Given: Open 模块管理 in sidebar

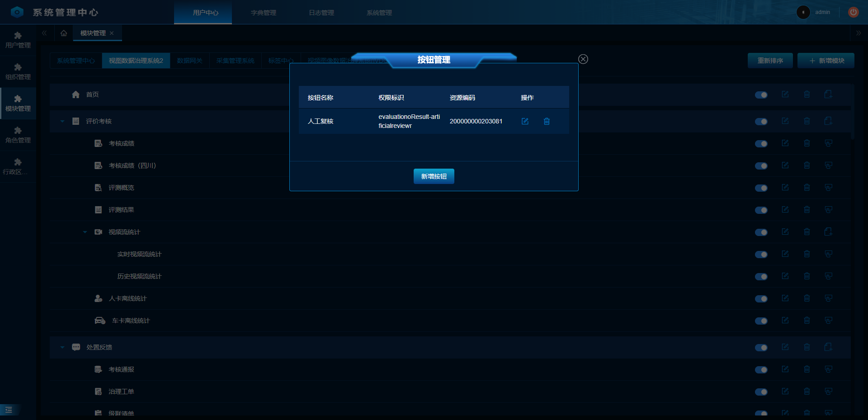Looking at the screenshot, I should click(x=18, y=104).
